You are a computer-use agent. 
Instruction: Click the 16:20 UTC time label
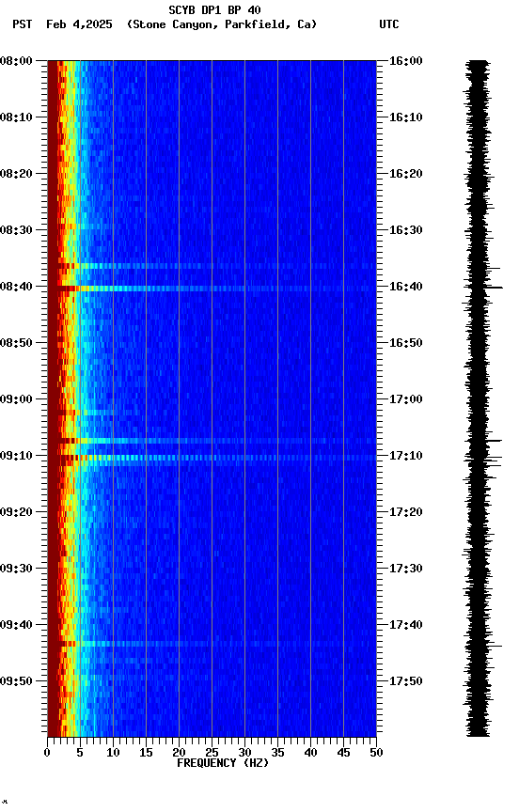pyautogui.click(x=405, y=174)
